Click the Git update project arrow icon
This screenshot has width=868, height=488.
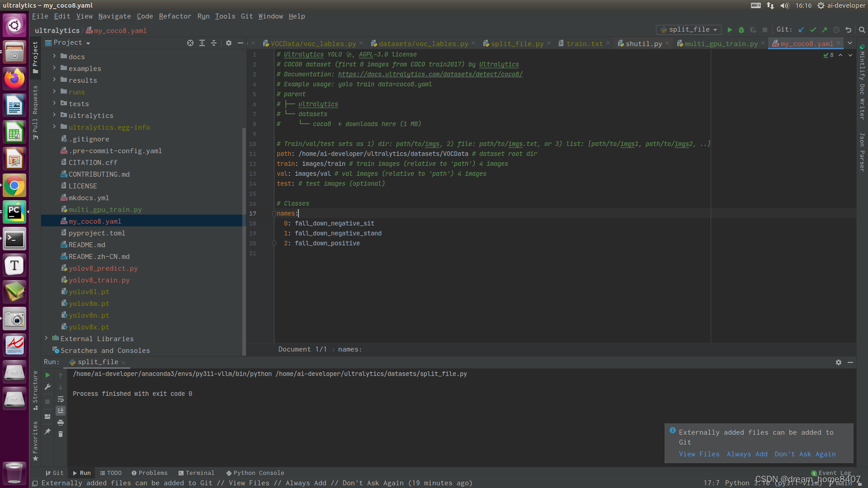(x=801, y=30)
